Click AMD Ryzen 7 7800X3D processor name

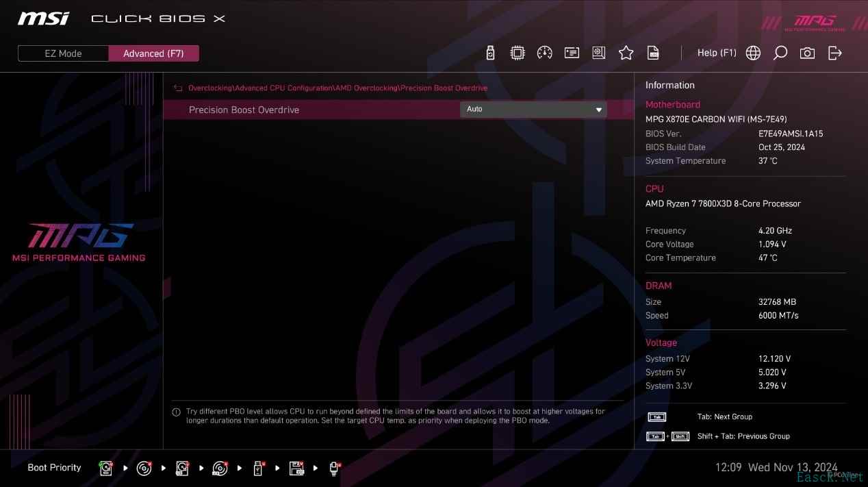click(x=723, y=203)
